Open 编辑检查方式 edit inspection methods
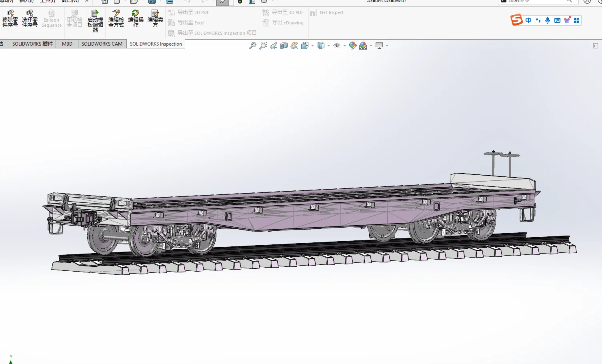Viewport: 602px width, 364px height. click(x=116, y=18)
